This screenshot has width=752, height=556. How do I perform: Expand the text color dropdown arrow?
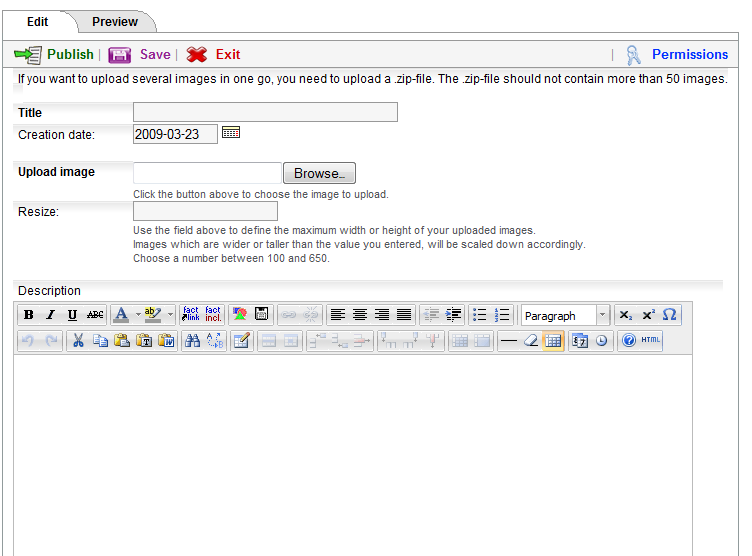pos(137,315)
